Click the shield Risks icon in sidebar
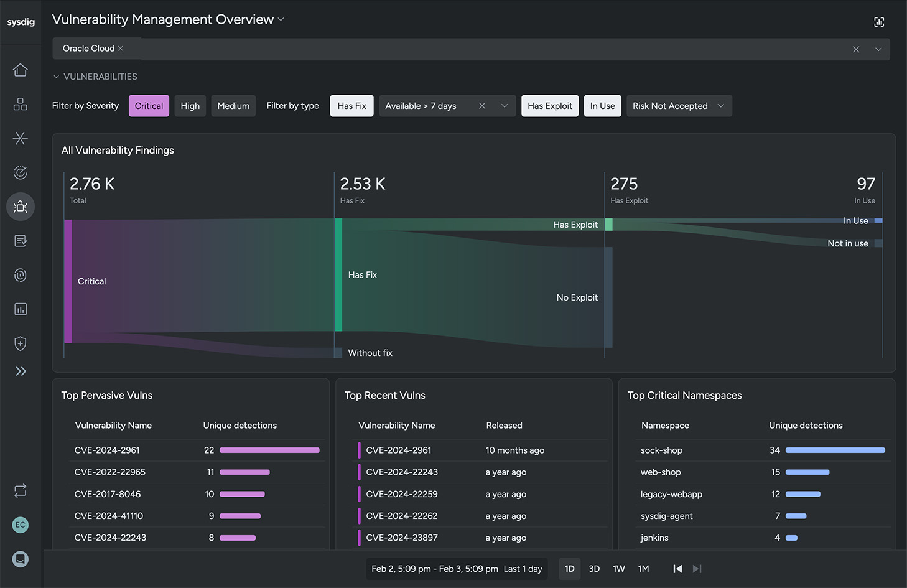This screenshot has height=588, width=907. coord(21,343)
